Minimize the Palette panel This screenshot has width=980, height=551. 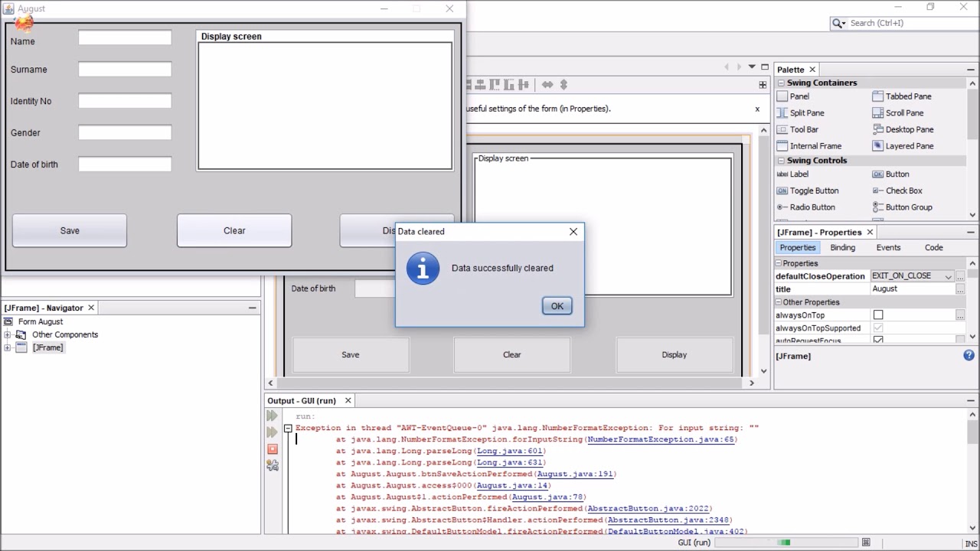pyautogui.click(x=971, y=70)
